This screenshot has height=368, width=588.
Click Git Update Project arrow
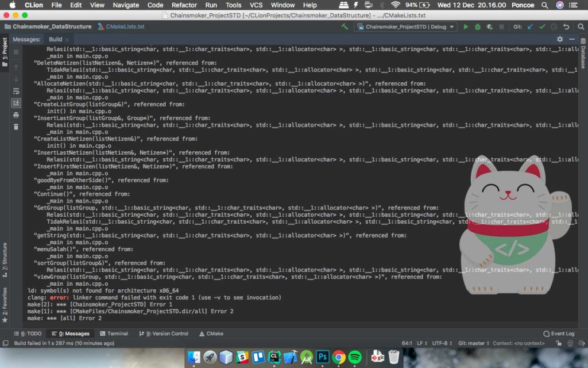click(x=530, y=26)
